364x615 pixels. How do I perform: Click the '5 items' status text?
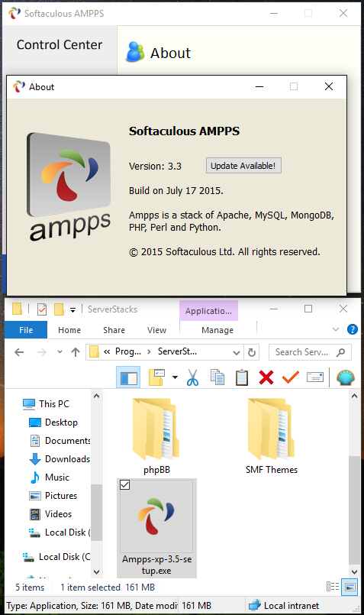pyautogui.click(x=30, y=587)
